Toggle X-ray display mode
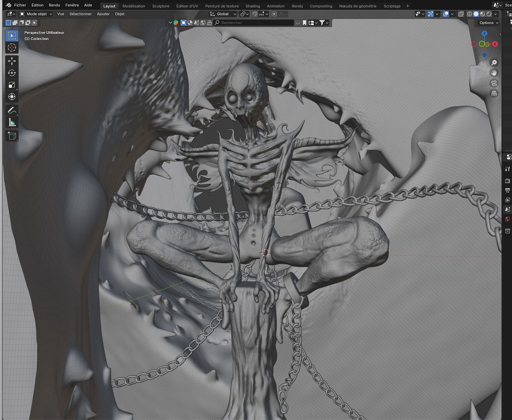Viewport: 512px width, 420px height. pyautogui.click(x=461, y=14)
